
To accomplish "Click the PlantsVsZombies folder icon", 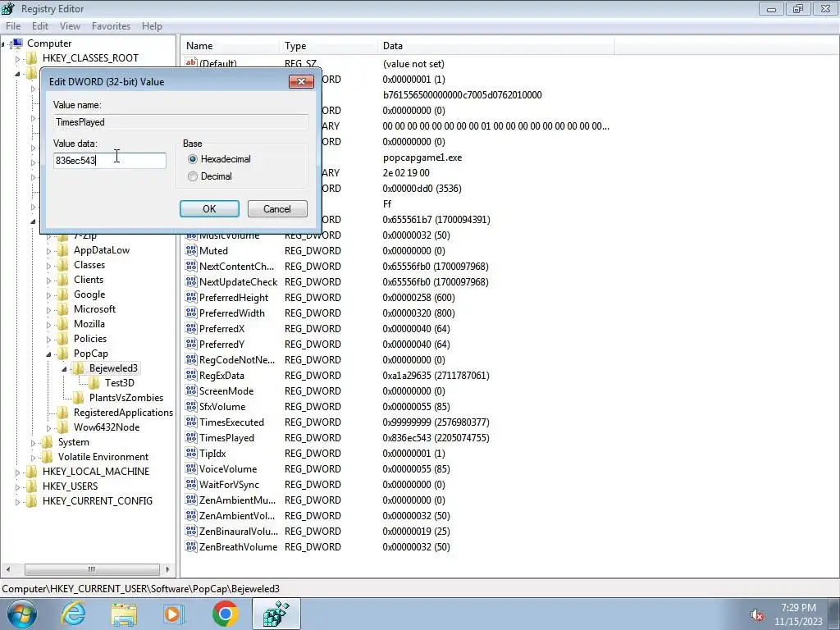I will [x=79, y=398].
